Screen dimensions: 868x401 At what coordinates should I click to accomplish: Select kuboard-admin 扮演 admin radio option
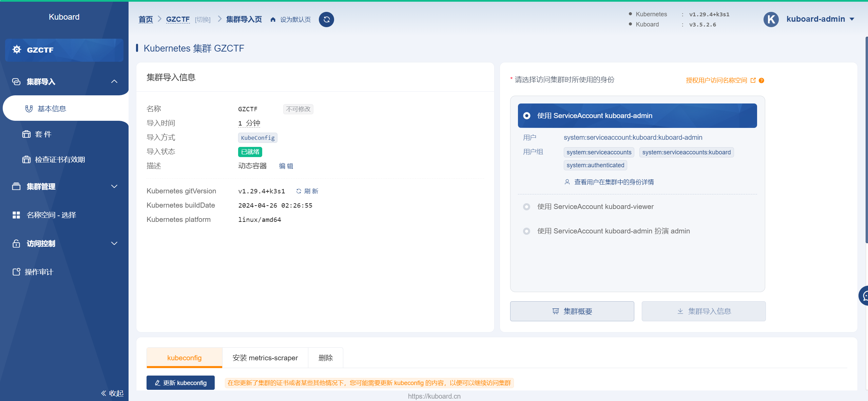(526, 231)
